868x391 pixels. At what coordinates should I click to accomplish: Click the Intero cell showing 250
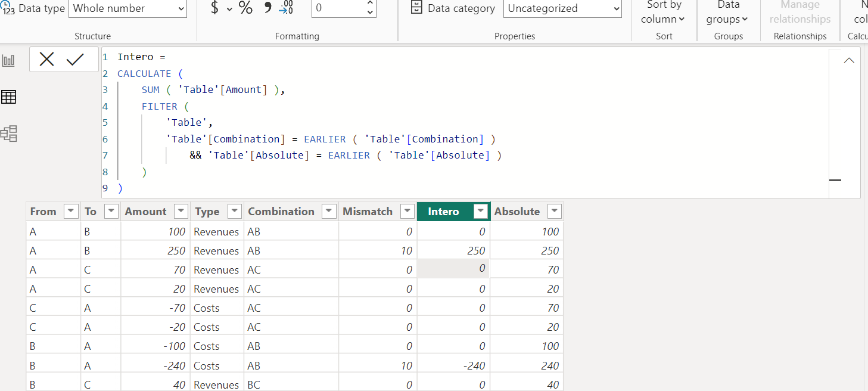tap(453, 251)
